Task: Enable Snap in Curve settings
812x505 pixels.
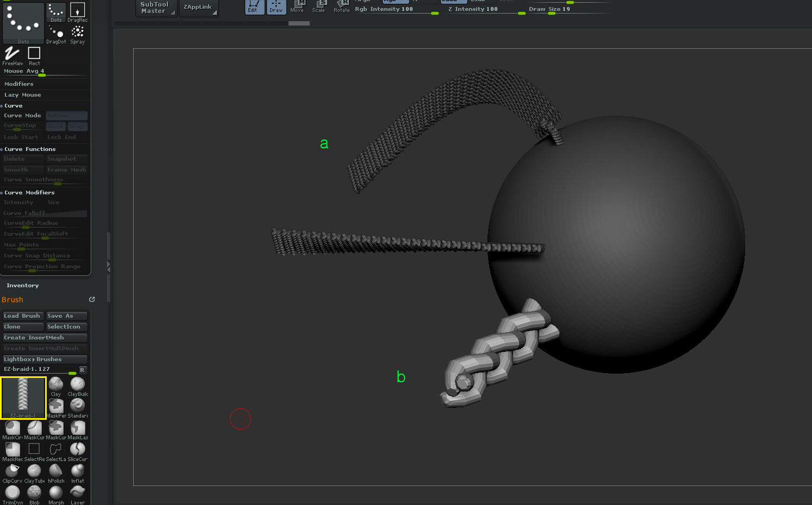Action: [x=78, y=125]
